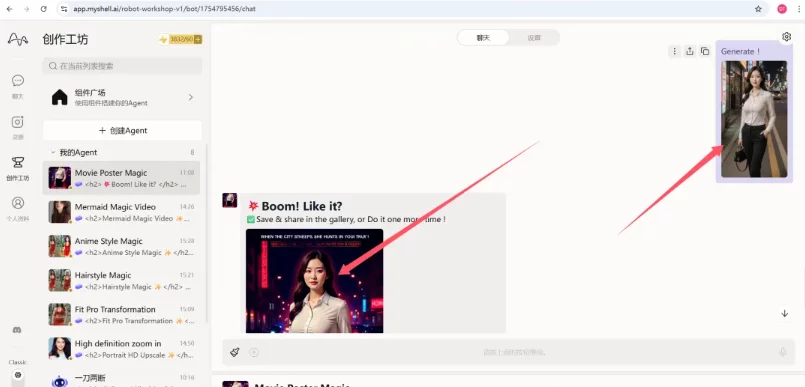
Task: Open the browser three-dot menu
Action: 799,9
